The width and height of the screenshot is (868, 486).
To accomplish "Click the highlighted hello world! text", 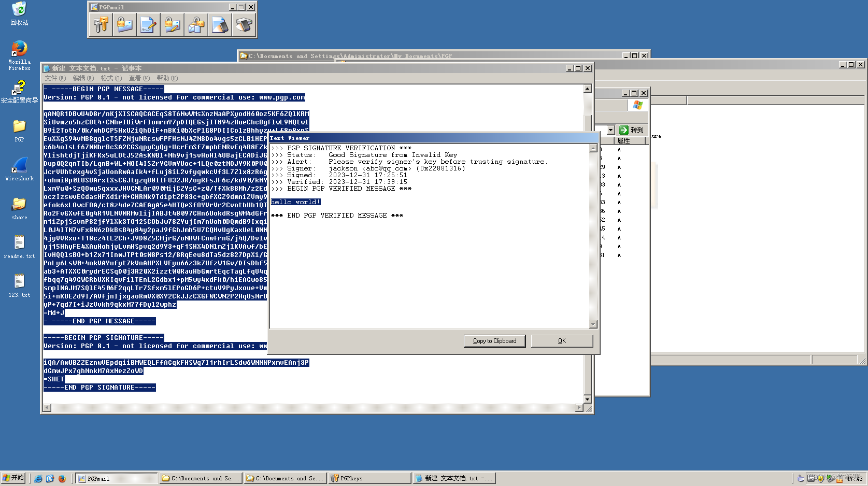I will coord(295,202).
